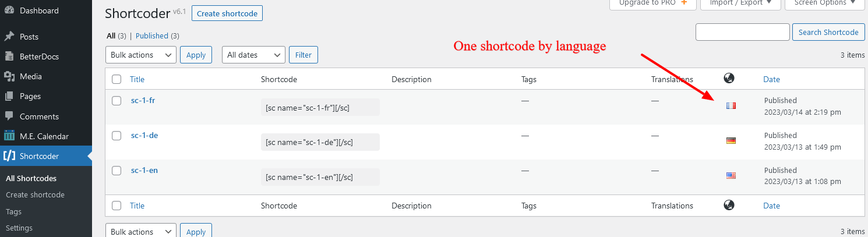Open the sc-1-en shortcode title link
Screen dimensions: 868x237
(144, 170)
